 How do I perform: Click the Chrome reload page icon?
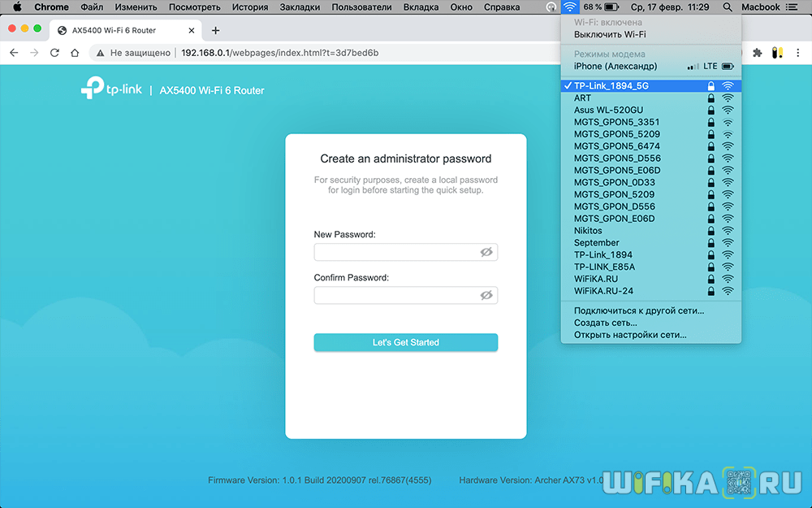(x=54, y=53)
